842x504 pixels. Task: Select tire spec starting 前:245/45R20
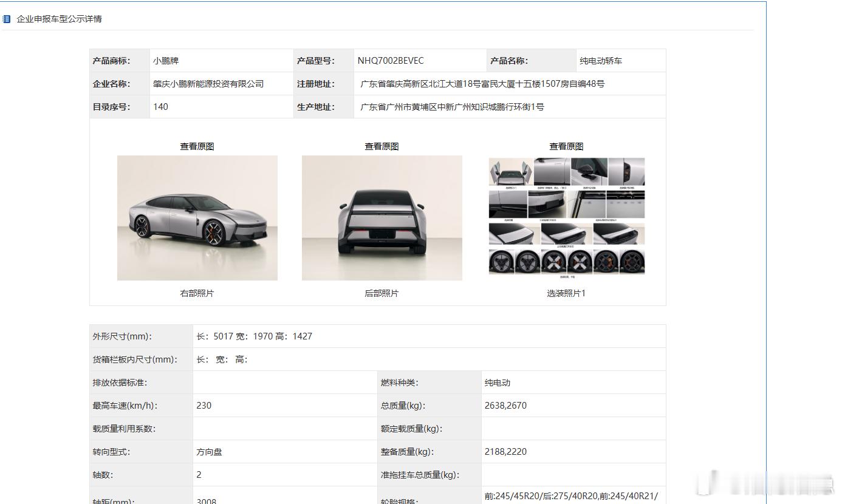pos(571,497)
